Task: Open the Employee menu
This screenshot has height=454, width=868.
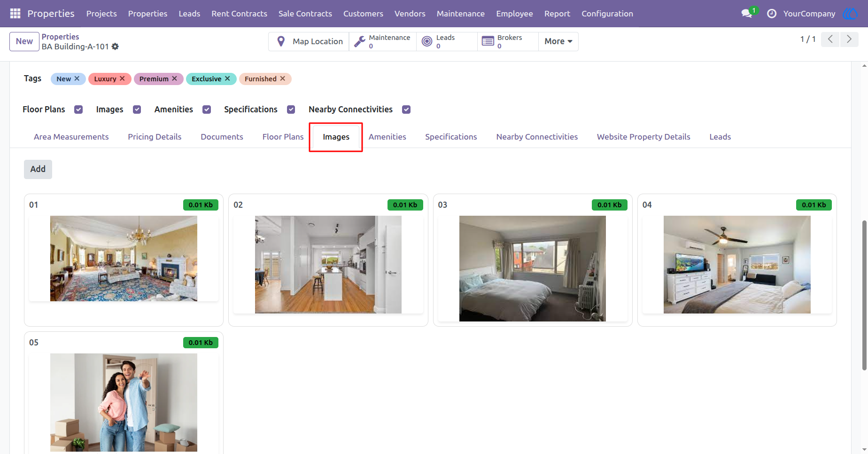Action: 514,14
